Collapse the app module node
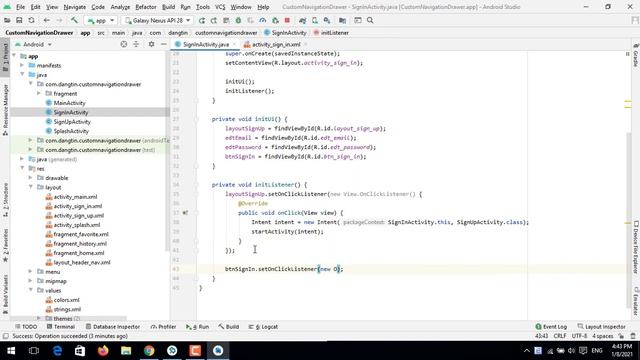The image size is (640, 360). pos(15,56)
